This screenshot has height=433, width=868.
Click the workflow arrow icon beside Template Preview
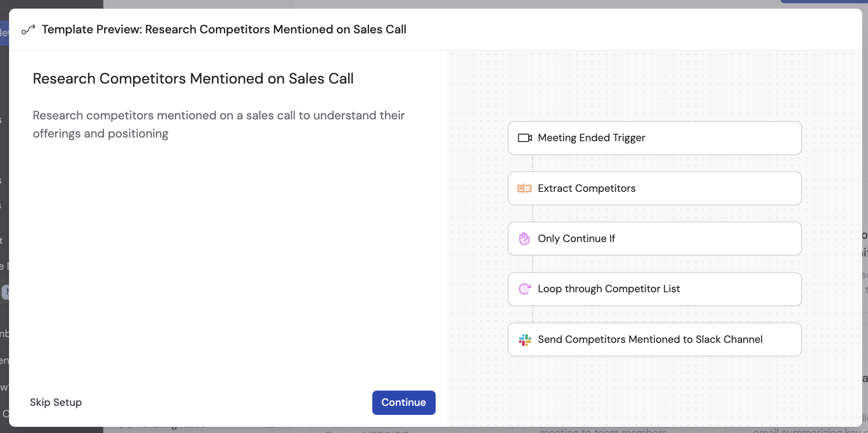[28, 29]
